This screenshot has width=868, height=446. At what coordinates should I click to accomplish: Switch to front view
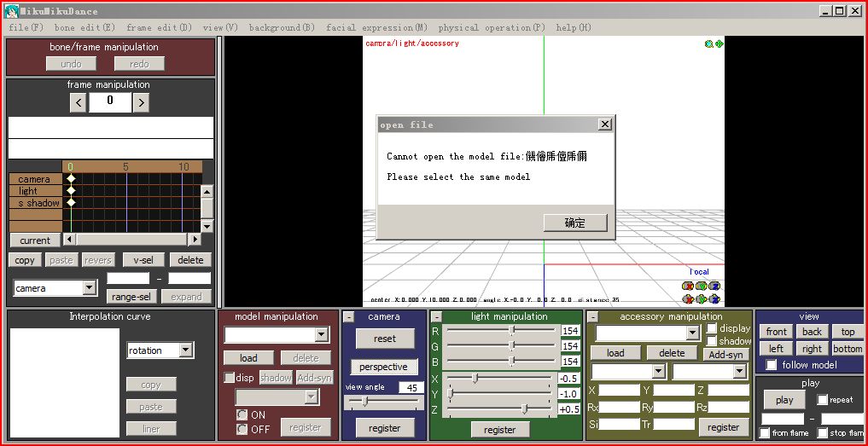(x=776, y=332)
